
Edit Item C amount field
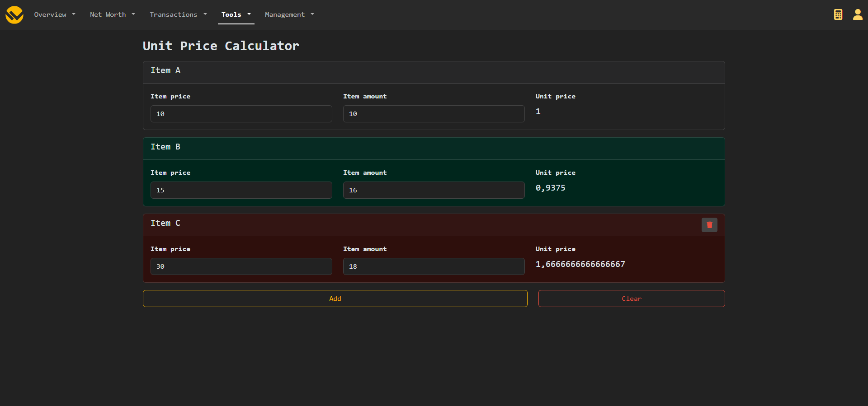(x=434, y=266)
